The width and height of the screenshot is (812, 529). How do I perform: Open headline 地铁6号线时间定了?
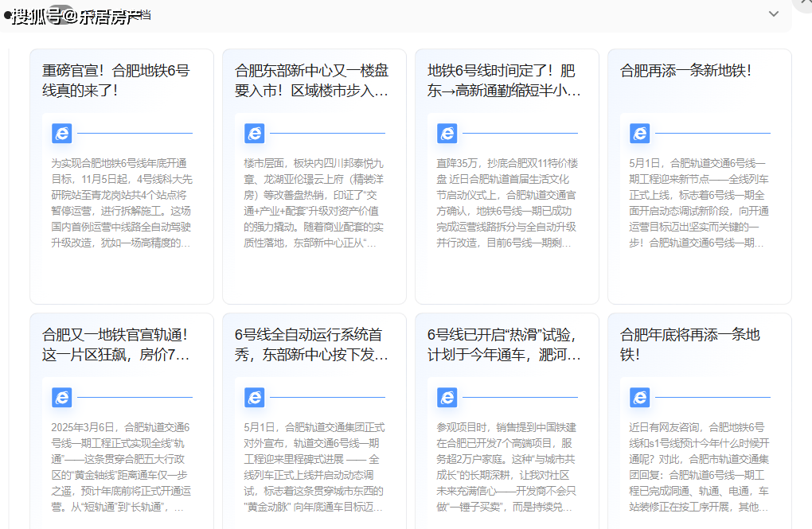coord(504,80)
